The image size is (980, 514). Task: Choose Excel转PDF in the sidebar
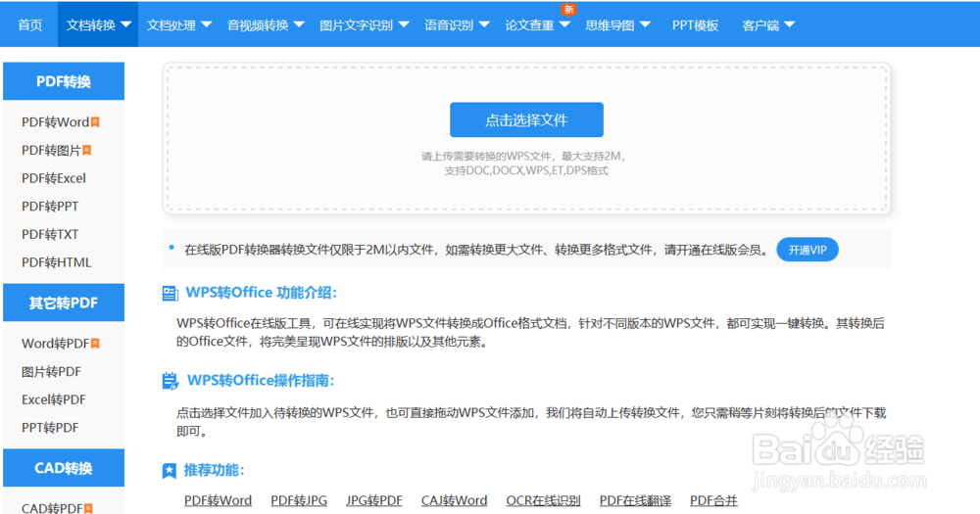pos(54,399)
